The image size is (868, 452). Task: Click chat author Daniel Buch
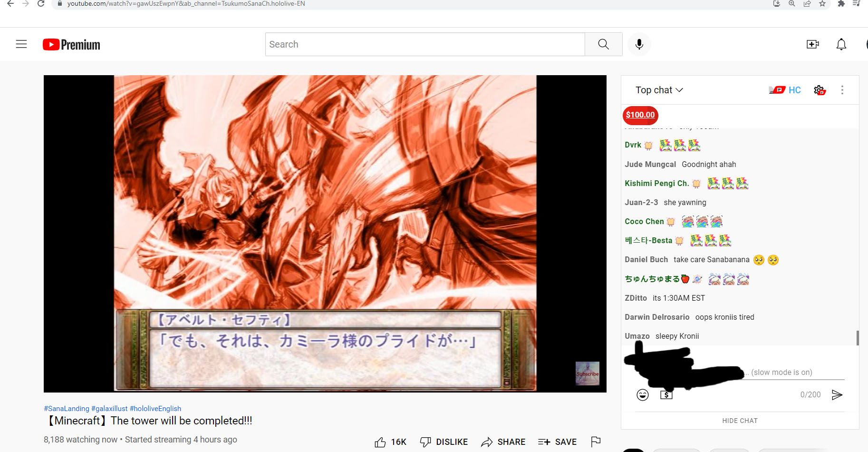coord(646,259)
